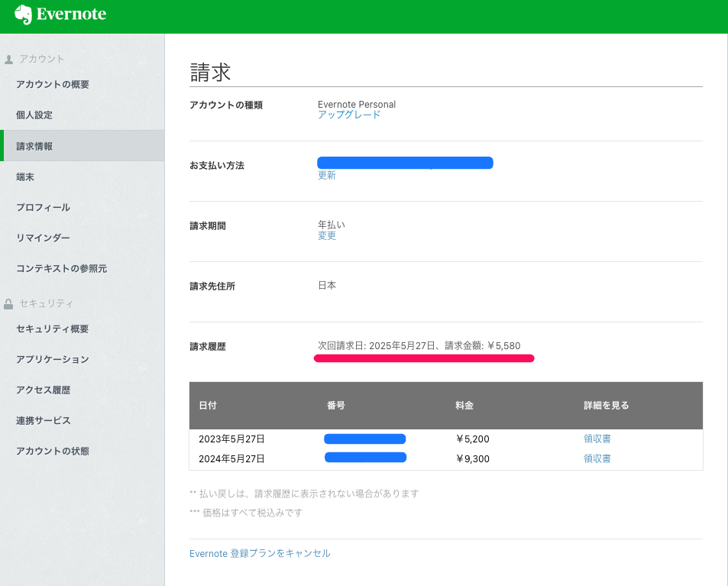The height and width of the screenshot is (586, 728).
Task: Click the ¥9,300 amount cell
Action: pyautogui.click(x=472, y=458)
